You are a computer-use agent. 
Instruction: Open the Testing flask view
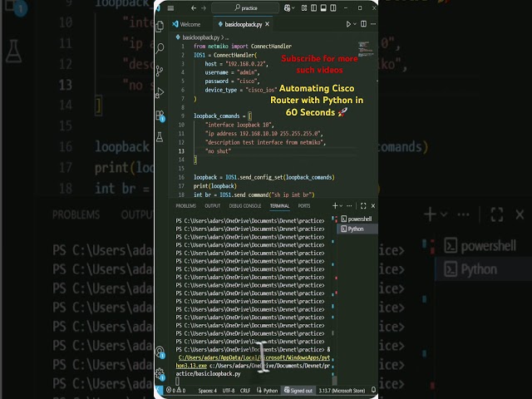pyautogui.click(x=160, y=137)
